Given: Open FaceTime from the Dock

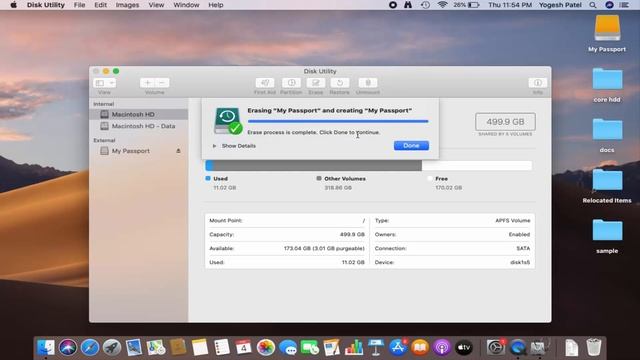Looking at the screenshot, I should pyautogui.click(x=310, y=347).
